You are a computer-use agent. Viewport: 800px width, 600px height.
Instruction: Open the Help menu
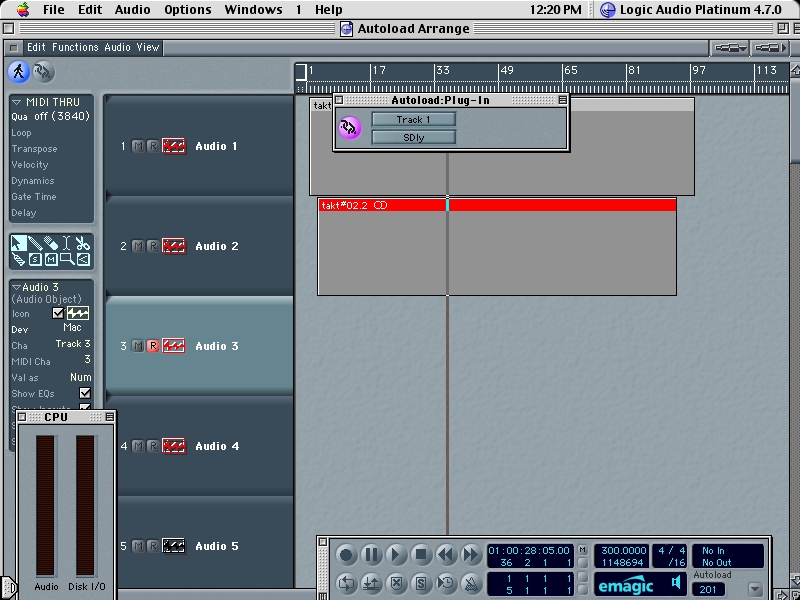(x=329, y=9)
